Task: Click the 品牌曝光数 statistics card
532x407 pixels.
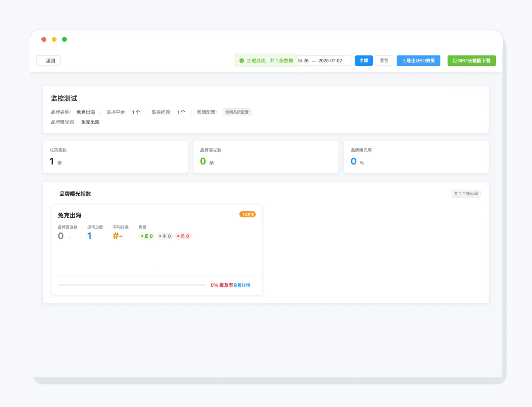Action: point(266,157)
